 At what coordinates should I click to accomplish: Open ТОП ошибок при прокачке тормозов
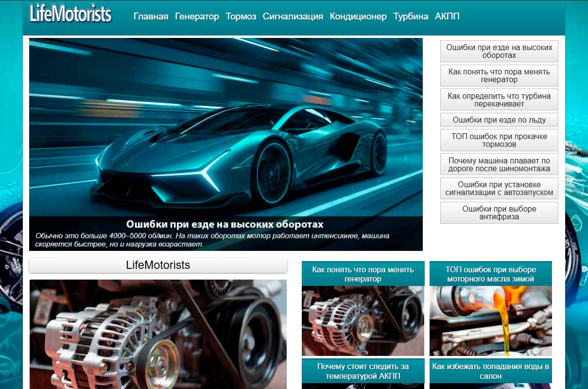(x=499, y=140)
